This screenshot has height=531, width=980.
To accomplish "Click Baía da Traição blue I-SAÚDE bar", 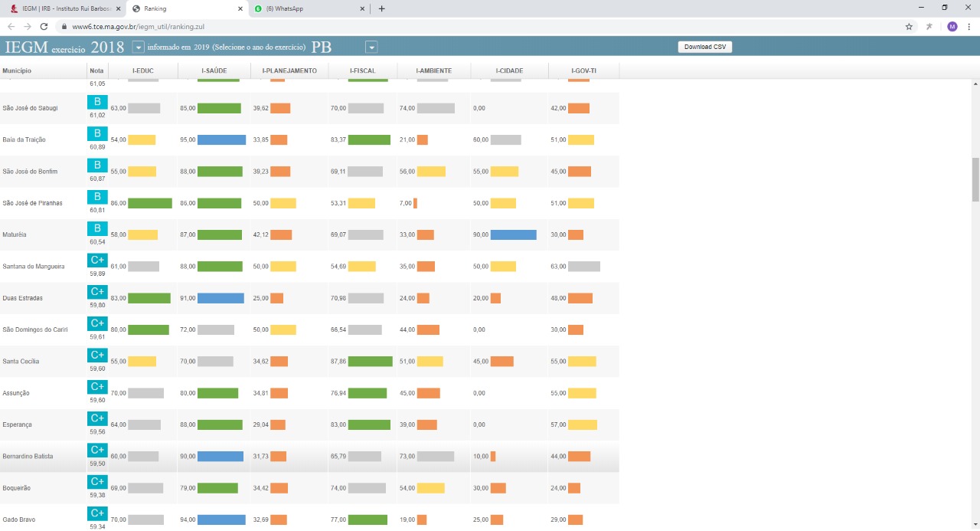I will pyautogui.click(x=221, y=140).
